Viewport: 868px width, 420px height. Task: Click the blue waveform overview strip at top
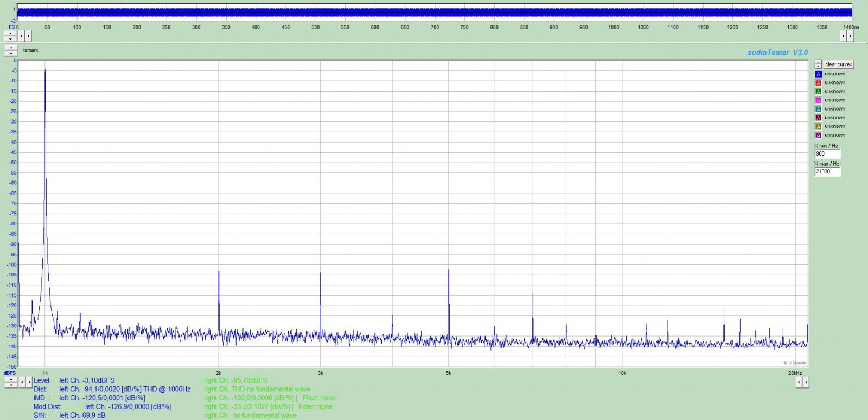[435, 11]
